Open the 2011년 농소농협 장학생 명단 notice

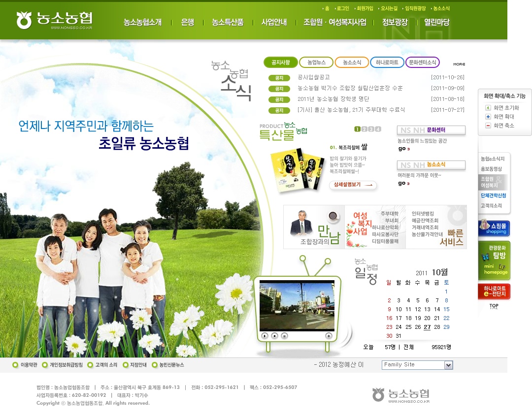click(x=333, y=99)
